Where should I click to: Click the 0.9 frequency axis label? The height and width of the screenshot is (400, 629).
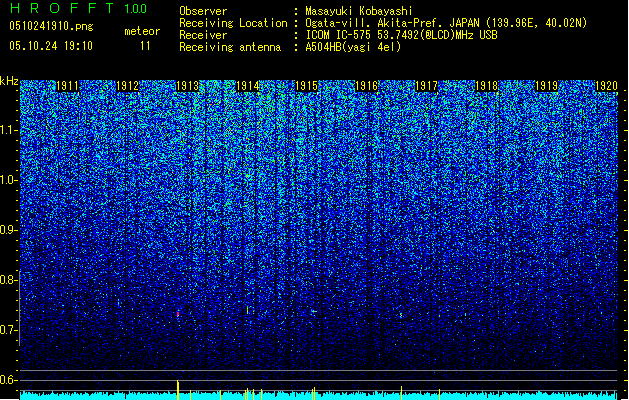(9, 230)
